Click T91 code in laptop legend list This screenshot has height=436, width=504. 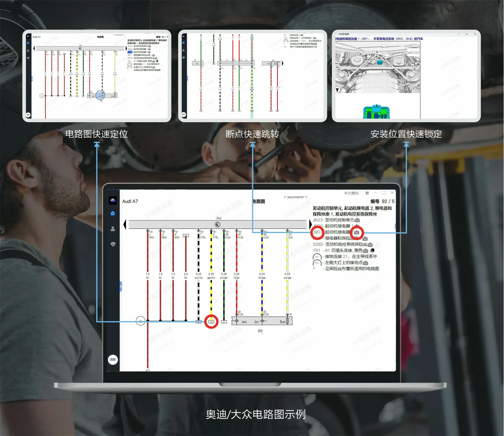click(x=316, y=250)
